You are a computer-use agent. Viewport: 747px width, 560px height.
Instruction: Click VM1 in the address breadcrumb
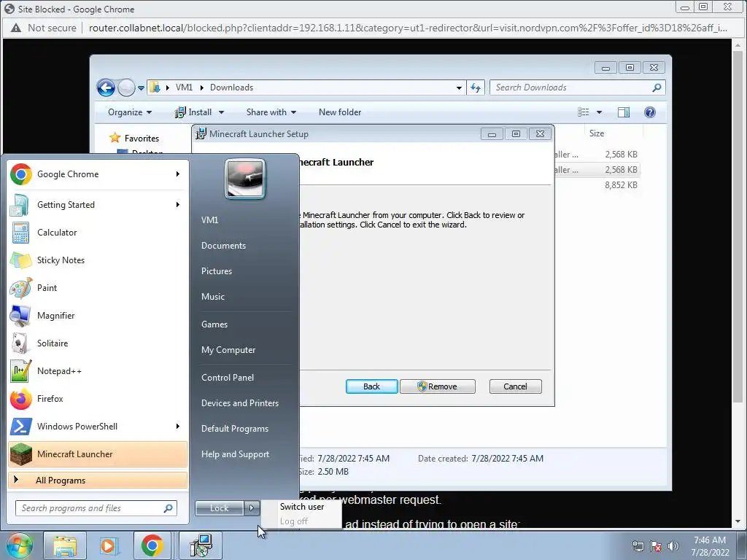click(184, 87)
